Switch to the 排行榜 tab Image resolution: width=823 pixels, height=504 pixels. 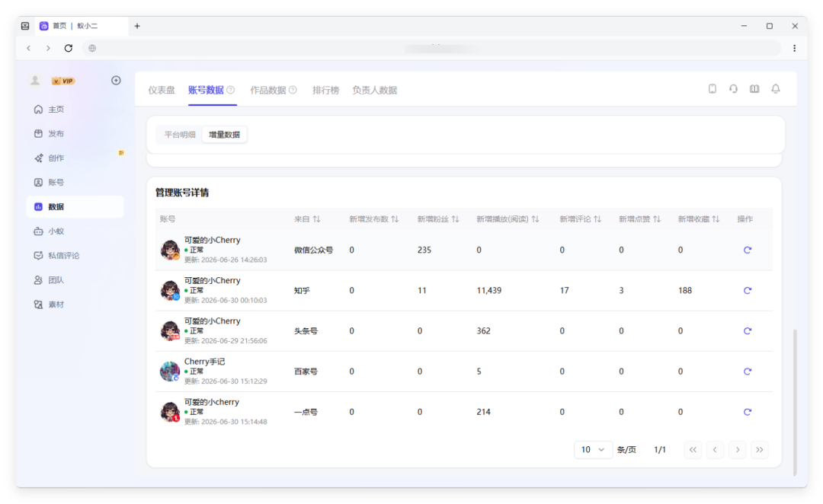coord(325,90)
